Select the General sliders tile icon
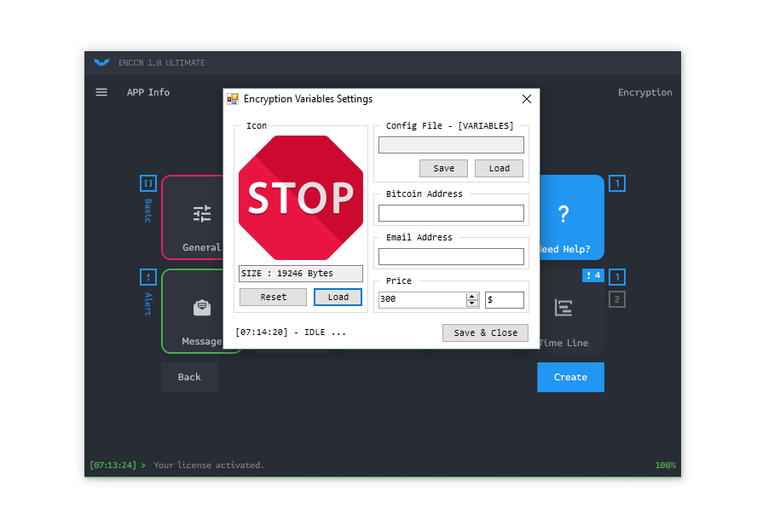The height and width of the screenshot is (532, 774). click(201, 214)
